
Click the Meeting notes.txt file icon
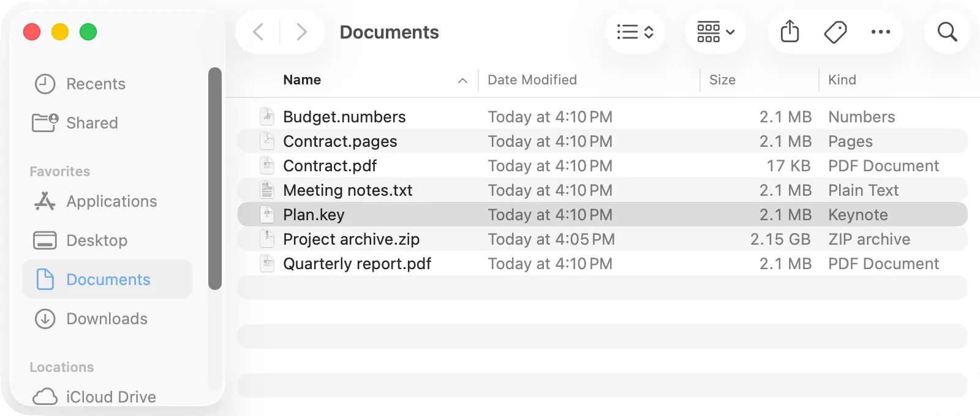pyautogui.click(x=267, y=190)
